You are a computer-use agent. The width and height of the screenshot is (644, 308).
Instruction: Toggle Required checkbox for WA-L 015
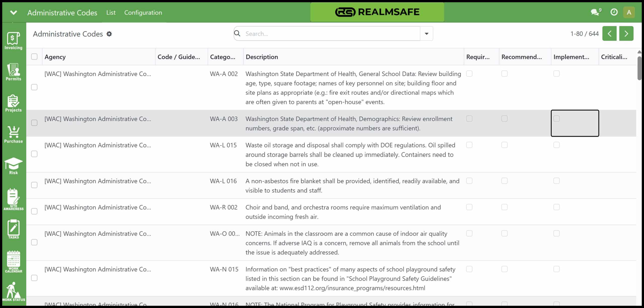tap(469, 145)
